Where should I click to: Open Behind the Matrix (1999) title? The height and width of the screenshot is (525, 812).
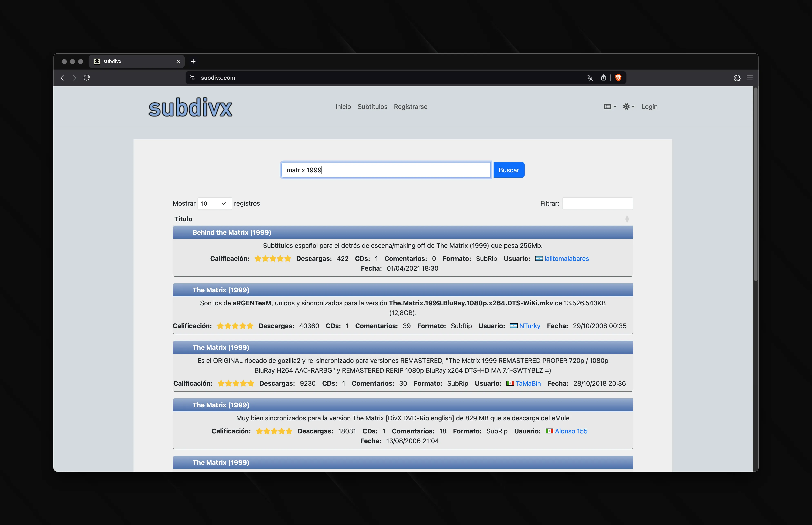tap(232, 233)
